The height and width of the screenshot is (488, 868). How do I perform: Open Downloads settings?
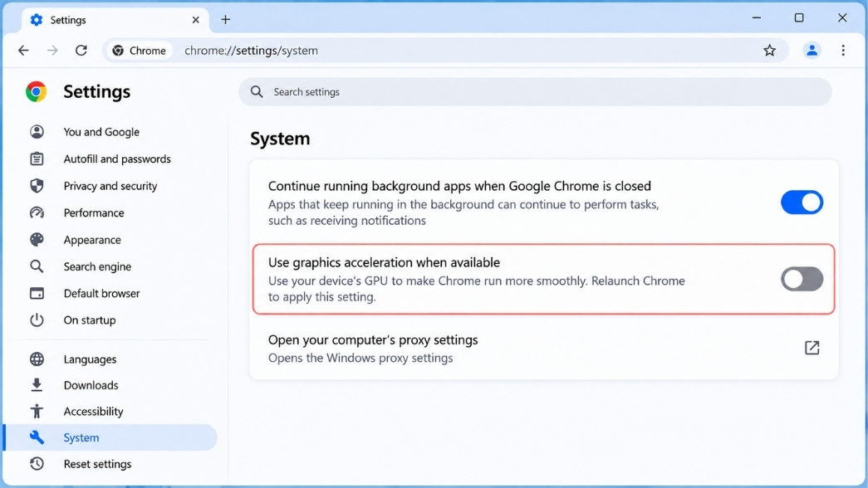click(91, 385)
